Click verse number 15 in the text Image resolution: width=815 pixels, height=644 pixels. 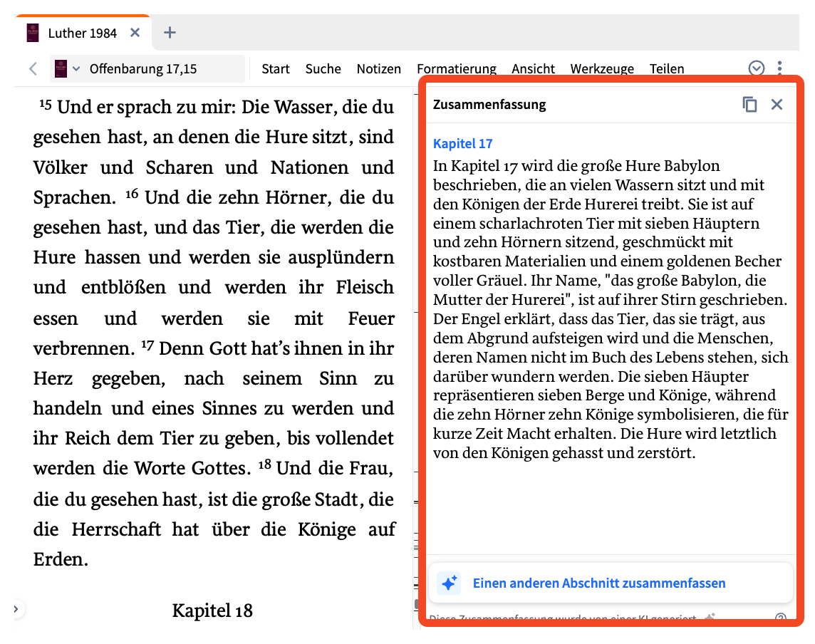45,105
